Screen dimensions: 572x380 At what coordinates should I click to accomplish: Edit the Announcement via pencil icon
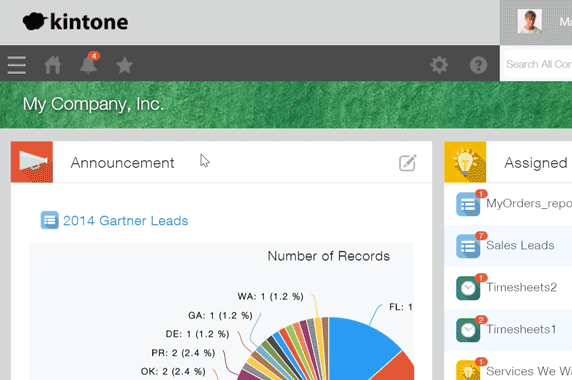click(407, 163)
